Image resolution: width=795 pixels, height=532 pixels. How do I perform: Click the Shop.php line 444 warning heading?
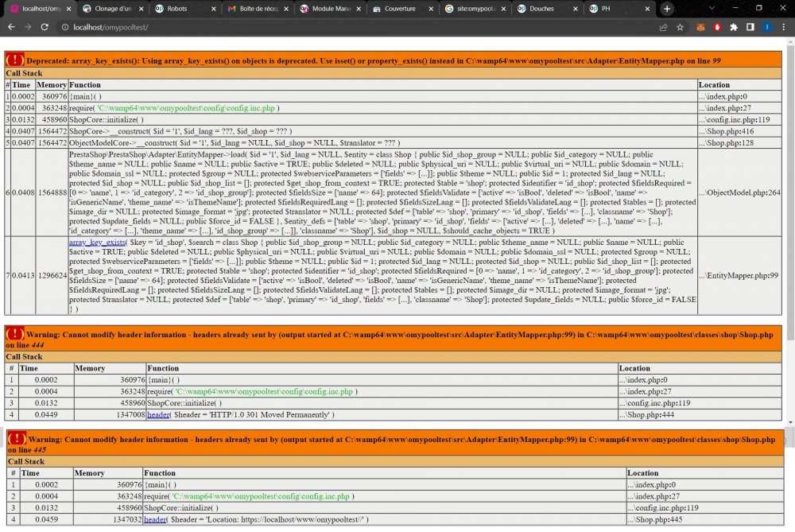point(393,340)
